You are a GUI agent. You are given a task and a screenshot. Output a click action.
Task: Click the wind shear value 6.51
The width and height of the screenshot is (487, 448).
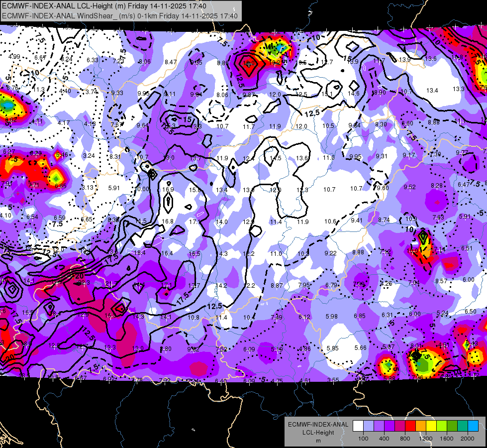coord(467,248)
